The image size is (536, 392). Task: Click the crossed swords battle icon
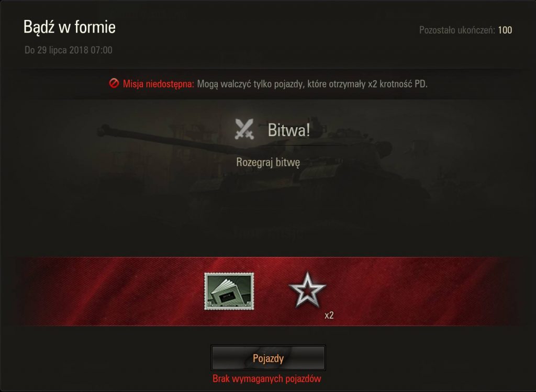tap(244, 129)
